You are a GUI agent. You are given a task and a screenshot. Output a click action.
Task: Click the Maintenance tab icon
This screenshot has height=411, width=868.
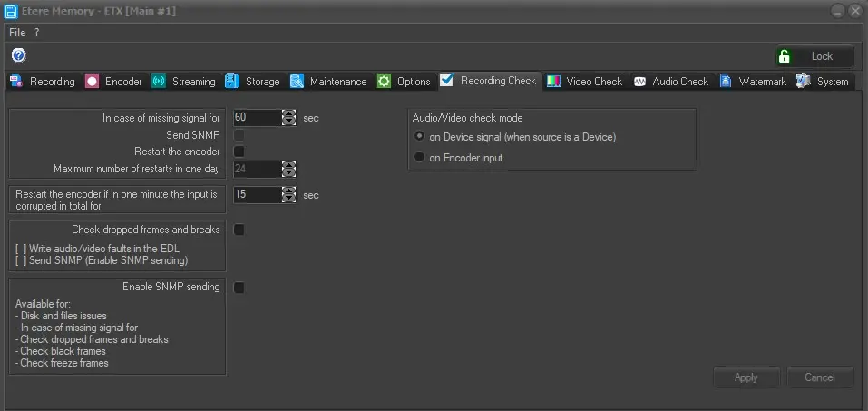click(297, 82)
